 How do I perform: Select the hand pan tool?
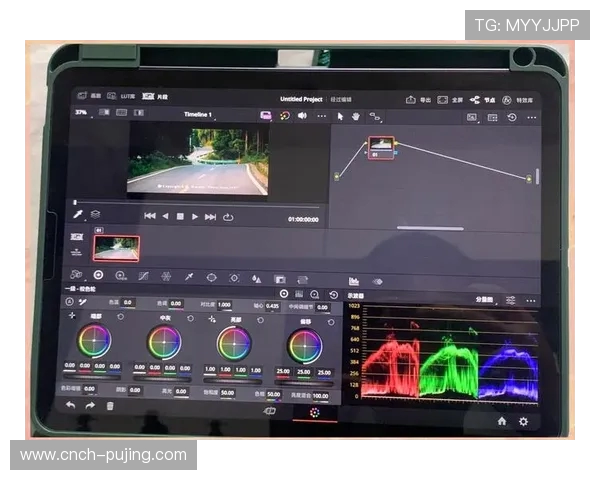(x=356, y=116)
